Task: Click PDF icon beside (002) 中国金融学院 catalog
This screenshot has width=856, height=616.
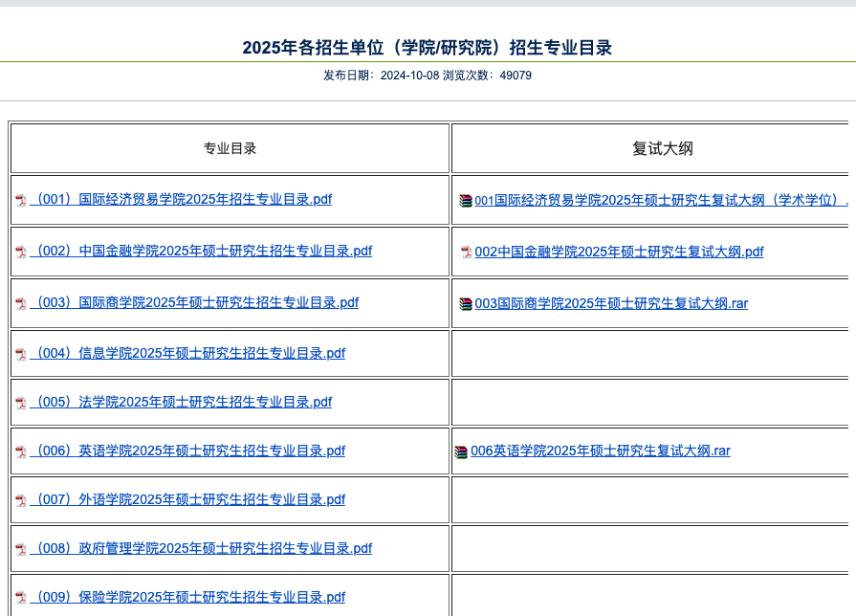Action: (x=21, y=252)
